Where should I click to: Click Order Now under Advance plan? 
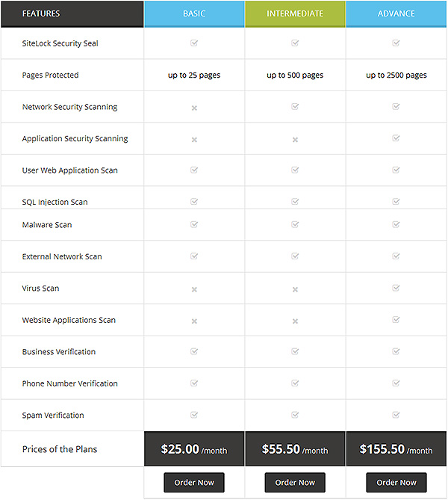pos(396,483)
